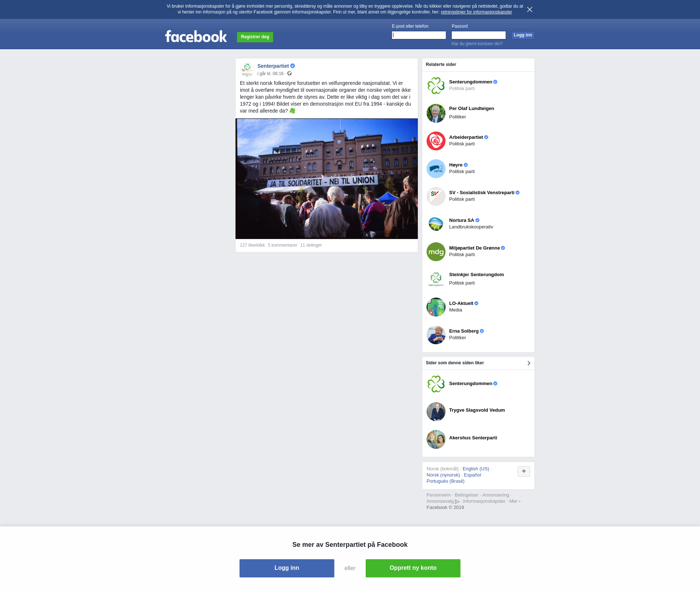
Task: Switch language to English (US)
Action: [476, 469]
